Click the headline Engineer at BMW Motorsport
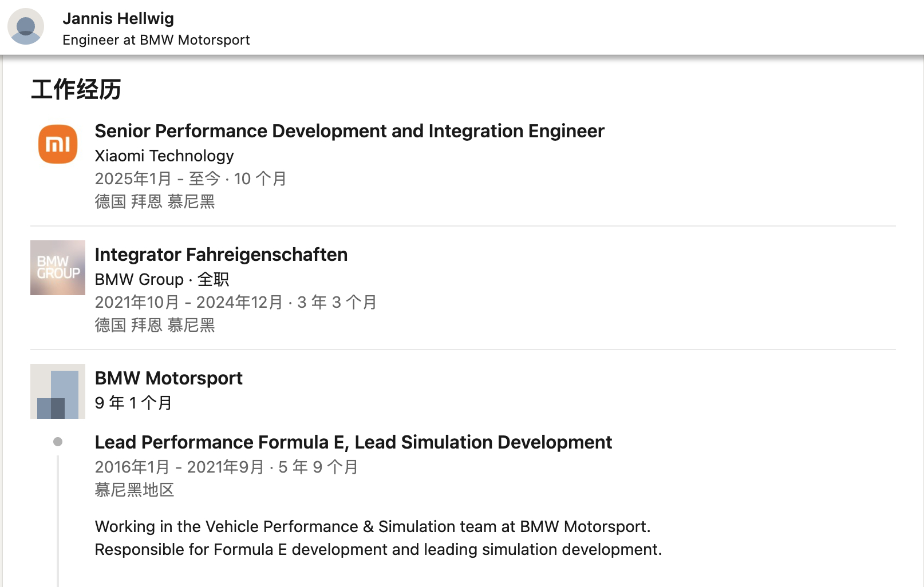 [x=156, y=40]
